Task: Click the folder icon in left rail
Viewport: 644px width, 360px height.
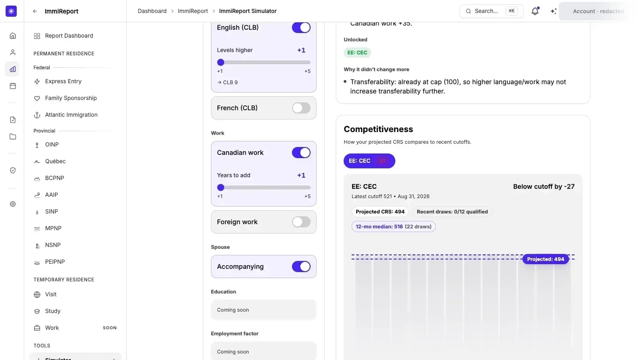Action: point(13,137)
